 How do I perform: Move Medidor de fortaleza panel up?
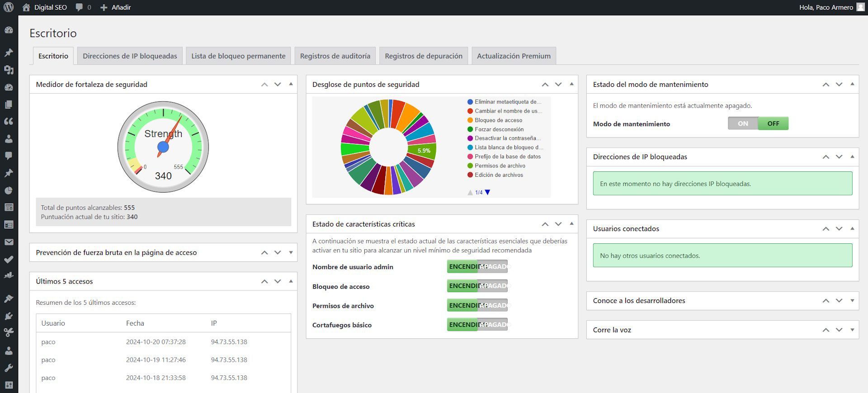264,85
